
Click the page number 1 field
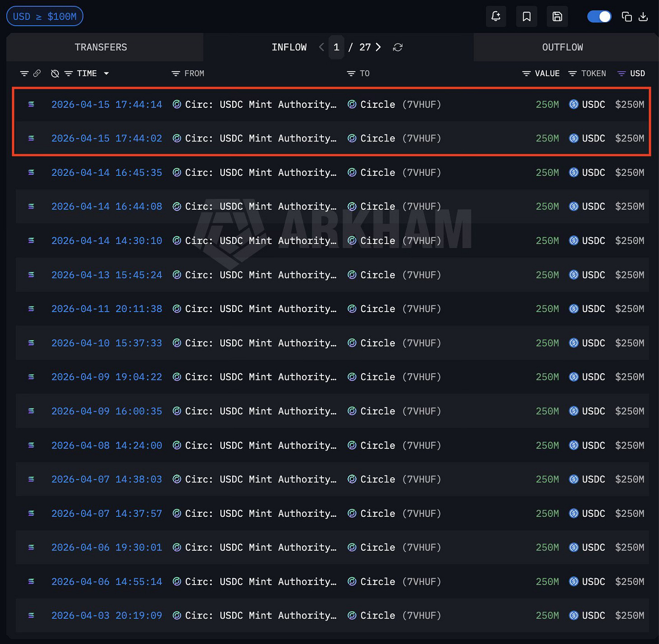click(x=336, y=47)
